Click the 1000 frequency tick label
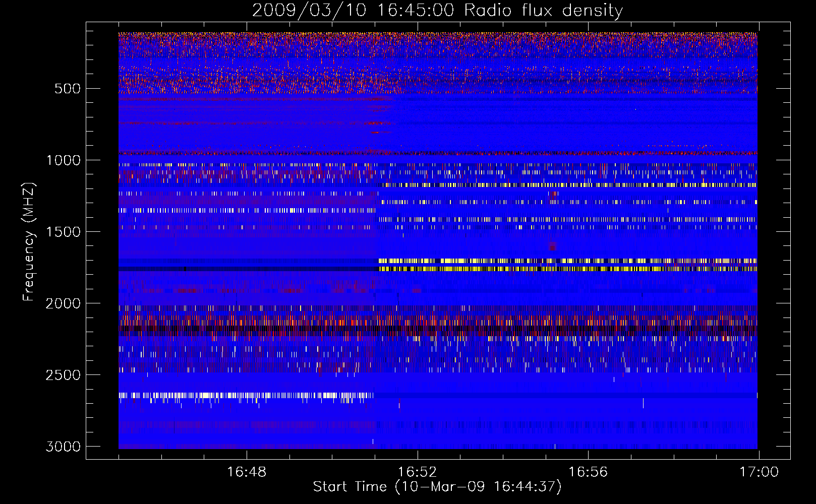 tap(63, 160)
